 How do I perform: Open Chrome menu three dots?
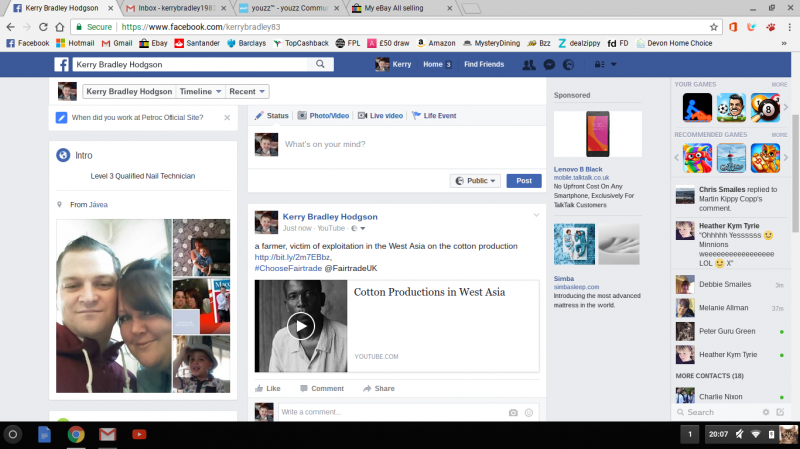(790, 27)
